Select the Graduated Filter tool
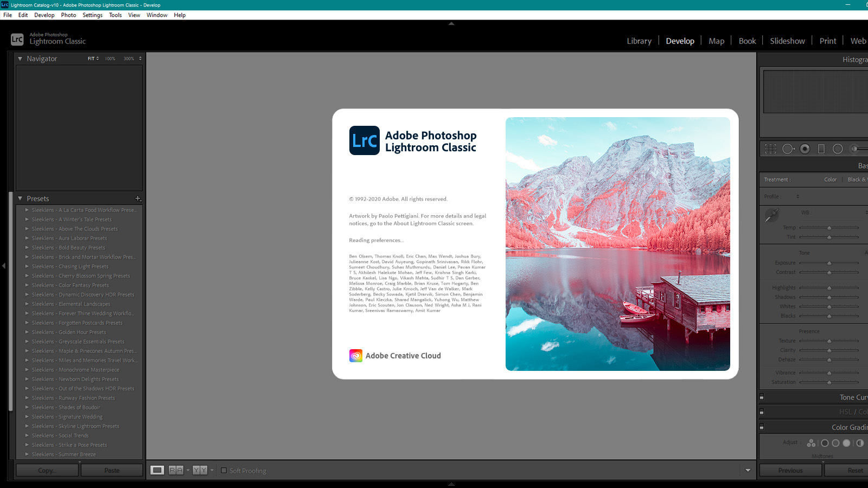Viewport: 868px width, 488px height. tap(821, 149)
